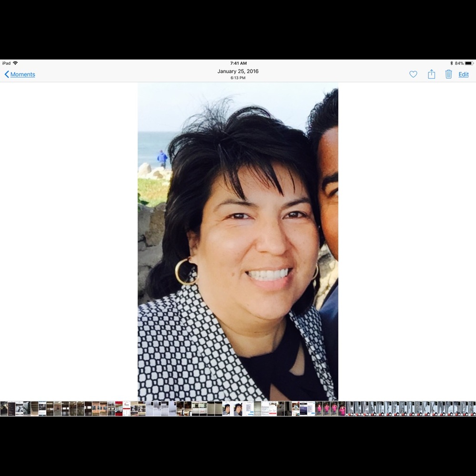Viewport: 476px width, 476px height.
Task: Select the first thumbnail in the filmstrip
Action: click(x=4, y=409)
